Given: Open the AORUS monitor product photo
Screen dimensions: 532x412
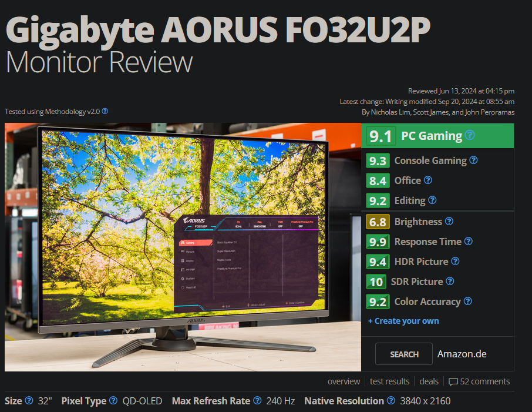Looking at the screenshot, I should 183,247.
